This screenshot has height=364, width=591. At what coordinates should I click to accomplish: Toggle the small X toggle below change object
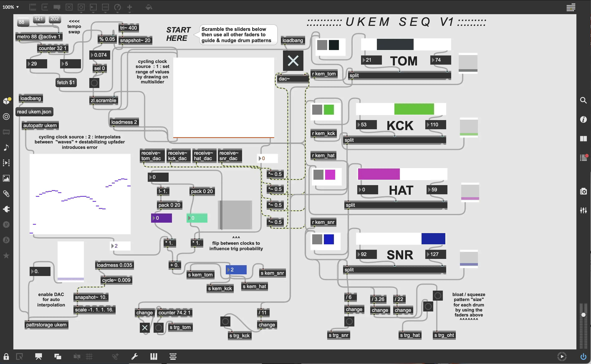[x=145, y=328]
